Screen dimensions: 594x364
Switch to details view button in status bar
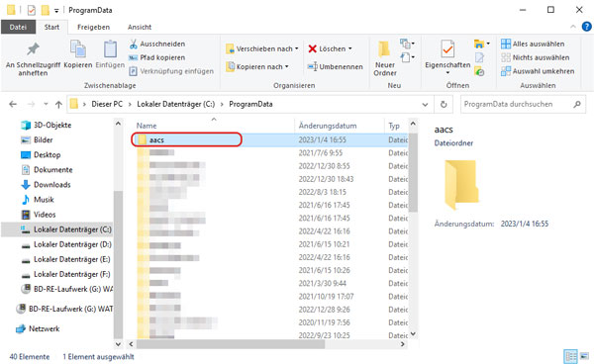(570, 356)
